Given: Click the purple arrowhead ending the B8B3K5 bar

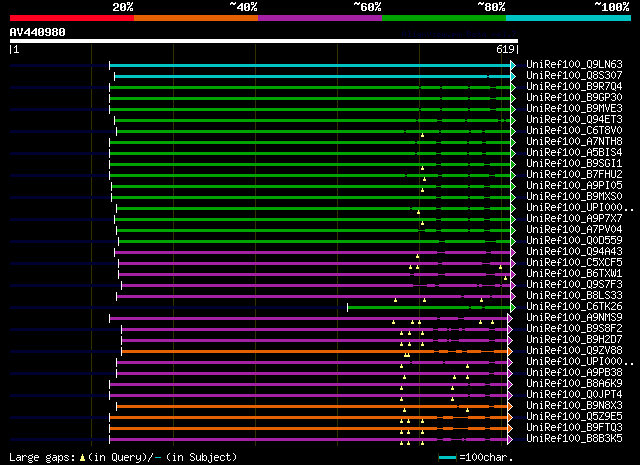Looking at the screenshot, I should click(x=510, y=440).
